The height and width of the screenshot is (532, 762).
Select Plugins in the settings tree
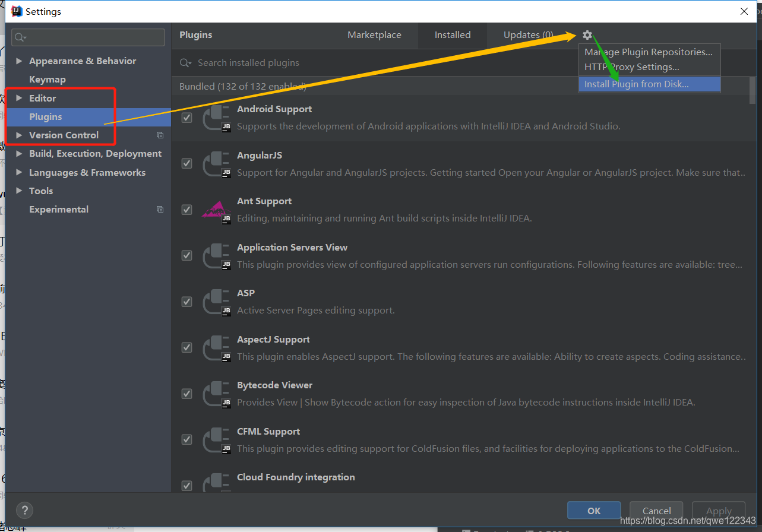point(88,117)
